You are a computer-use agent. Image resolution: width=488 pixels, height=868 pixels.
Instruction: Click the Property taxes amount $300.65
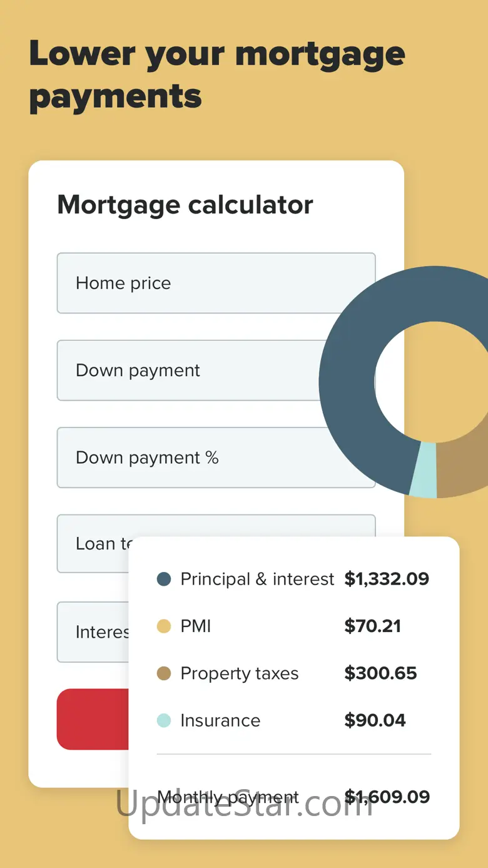(380, 673)
